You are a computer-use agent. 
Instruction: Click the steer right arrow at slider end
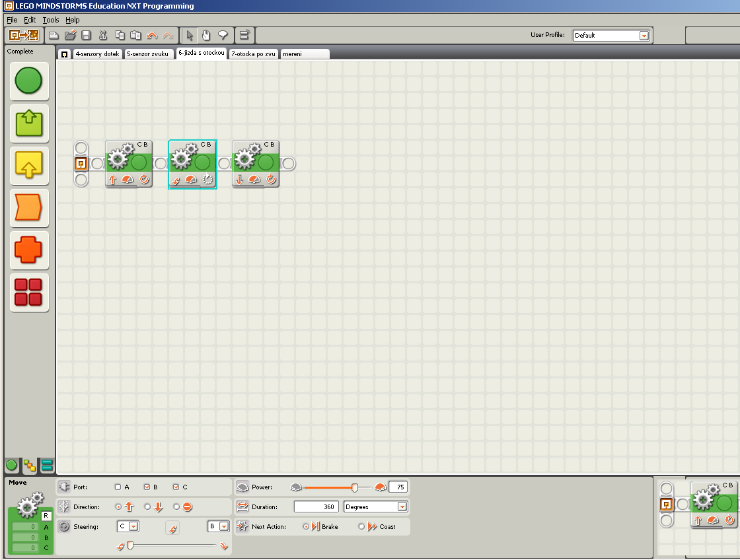[x=224, y=546]
